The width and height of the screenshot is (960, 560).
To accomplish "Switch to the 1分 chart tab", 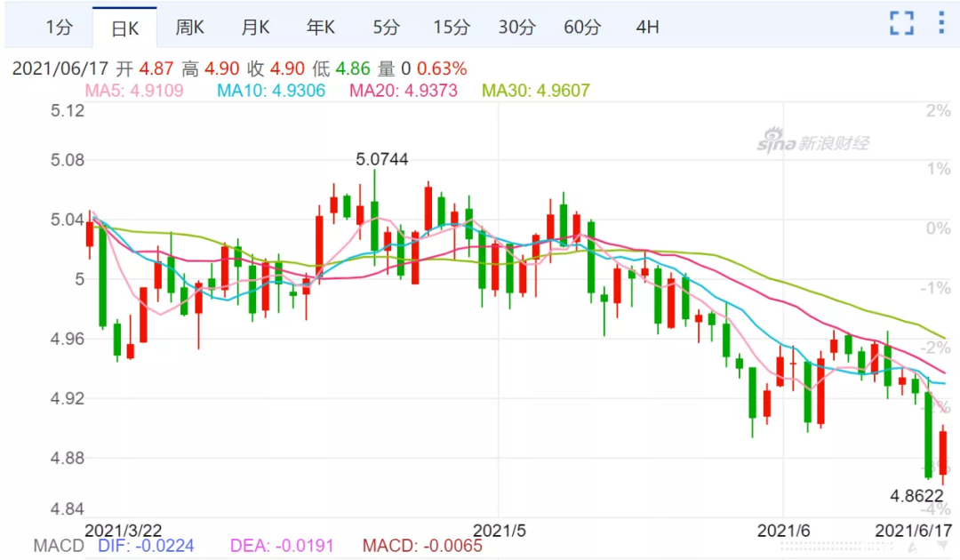I will (x=60, y=27).
